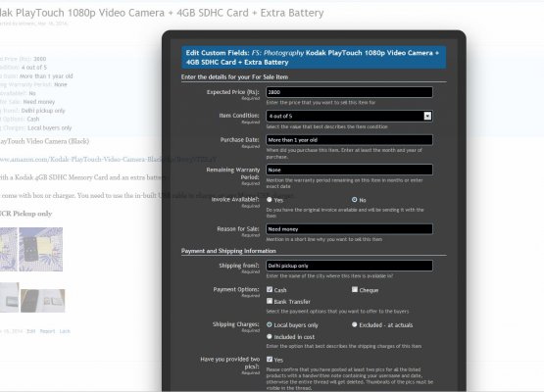Select Yes for Invoice Available
Screen dimensions: 544x392
point(270,200)
